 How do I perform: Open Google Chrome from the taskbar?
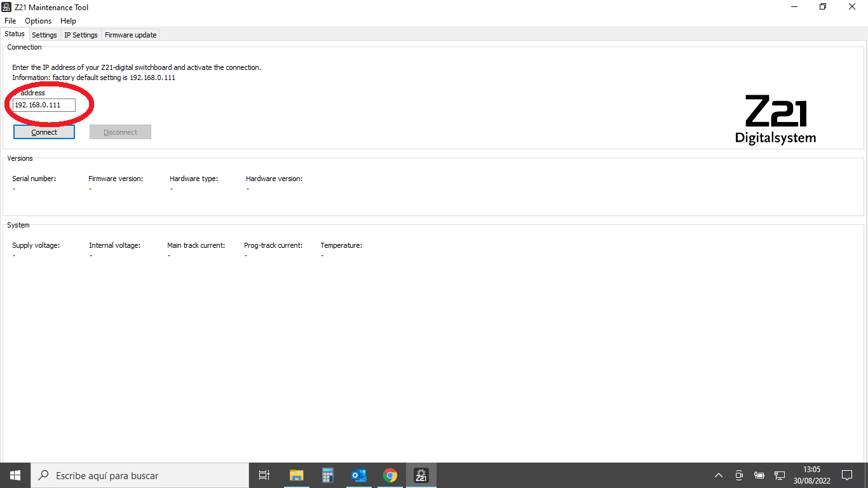(x=390, y=475)
